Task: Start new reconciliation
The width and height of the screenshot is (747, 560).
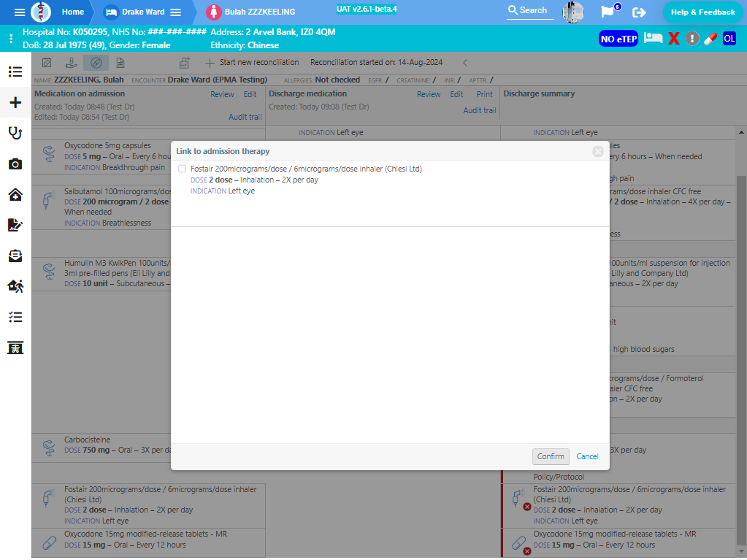Action: [x=252, y=62]
